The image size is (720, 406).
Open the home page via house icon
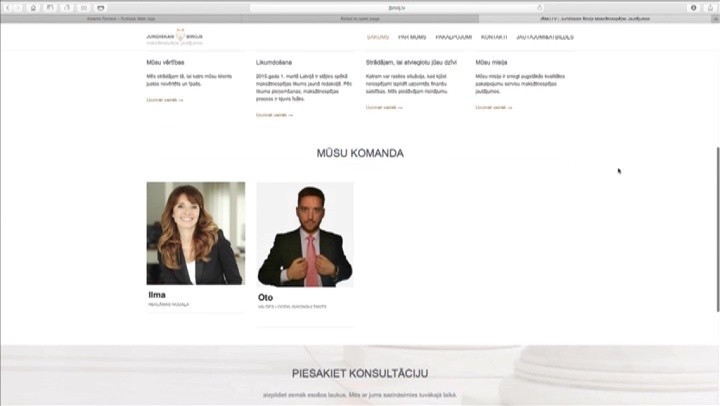click(33, 8)
